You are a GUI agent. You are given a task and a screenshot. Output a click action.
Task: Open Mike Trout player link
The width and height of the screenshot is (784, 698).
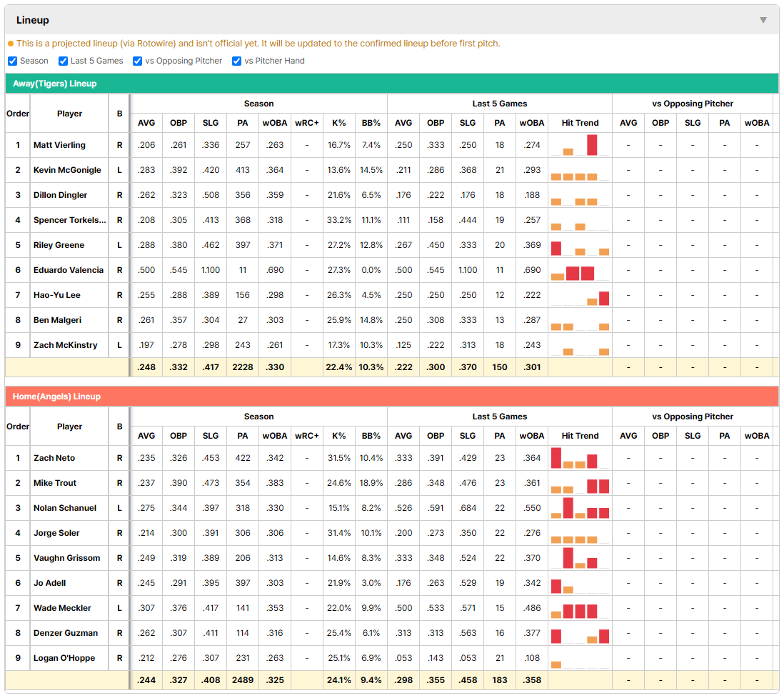coord(55,483)
